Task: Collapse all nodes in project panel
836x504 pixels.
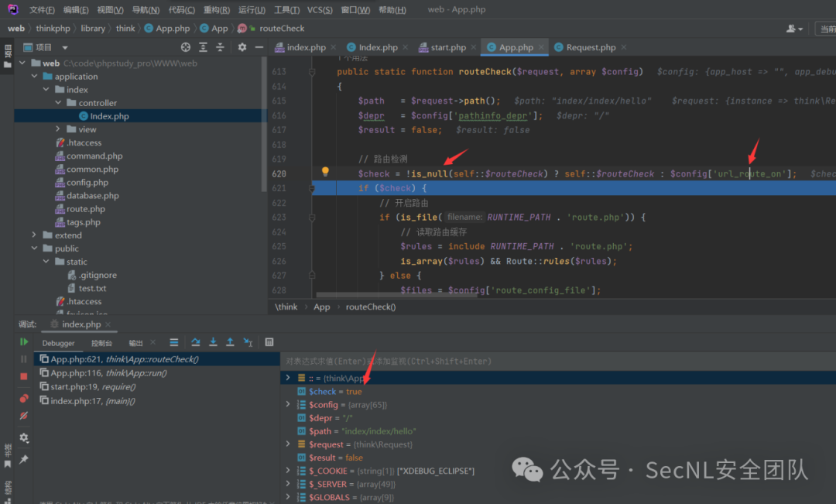Action: 220,47
